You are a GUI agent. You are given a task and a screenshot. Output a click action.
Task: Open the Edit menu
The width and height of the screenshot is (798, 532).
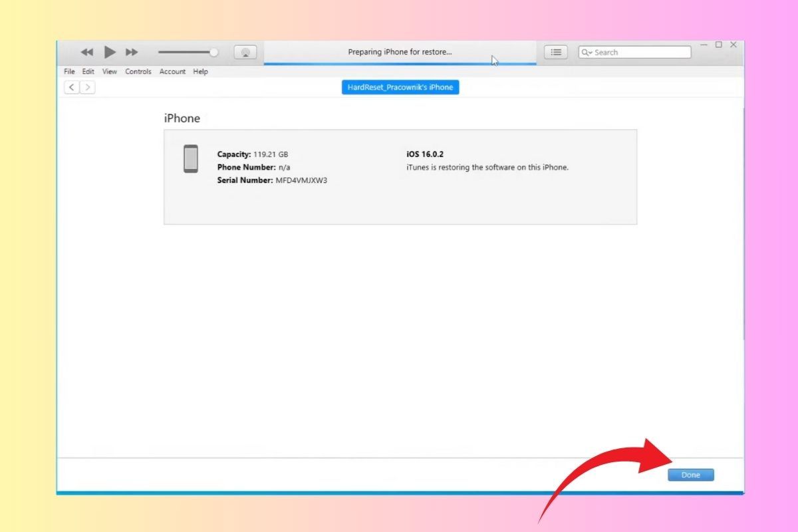point(88,71)
